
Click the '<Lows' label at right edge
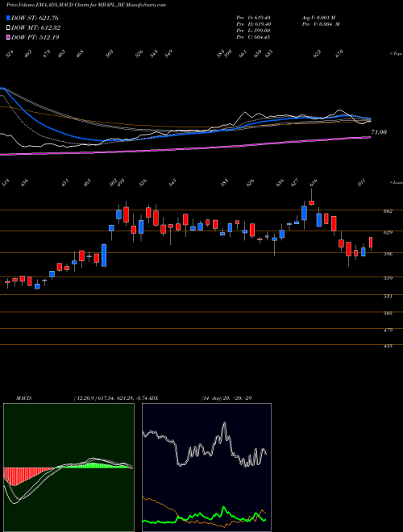pyautogui.click(x=396, y=182)
